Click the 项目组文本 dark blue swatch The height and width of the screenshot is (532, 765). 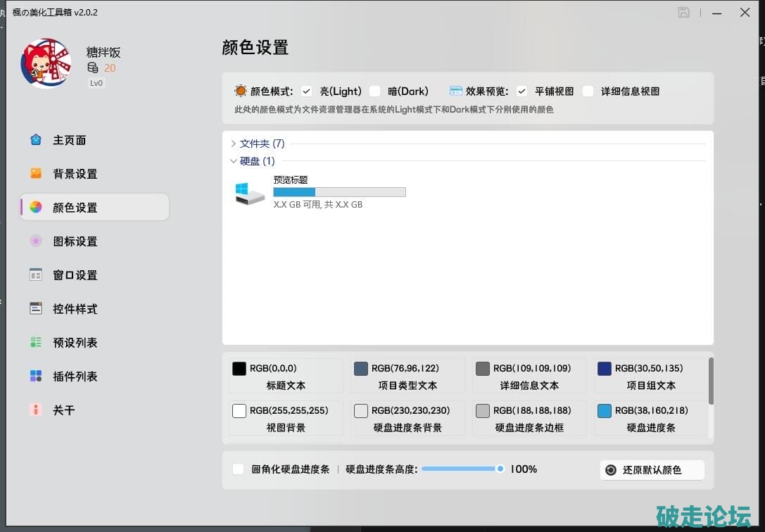click(604, 369)
